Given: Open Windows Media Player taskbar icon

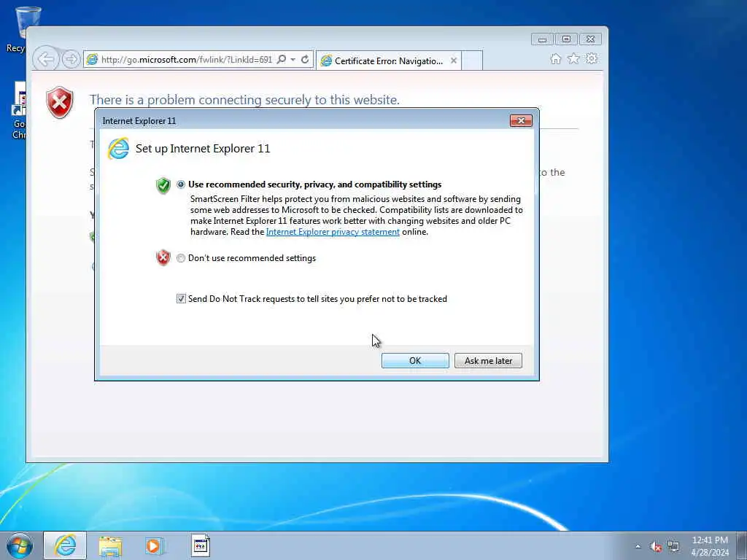Looking at the screenshot, I should (155, 546).
